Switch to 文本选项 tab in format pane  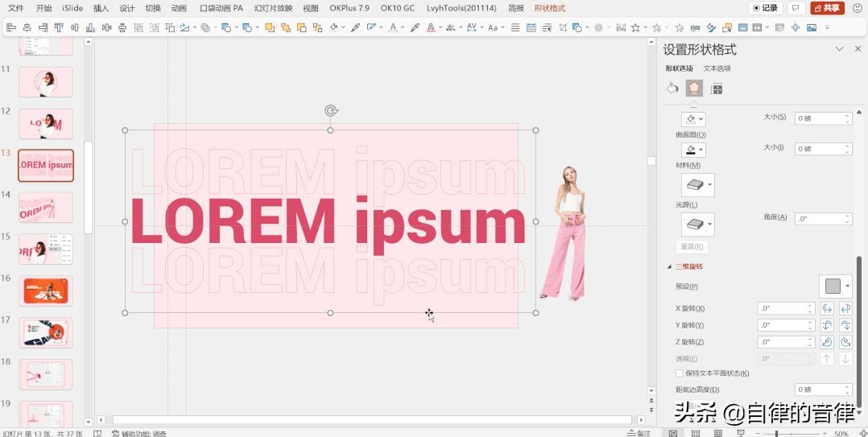[x=717, y=68]
